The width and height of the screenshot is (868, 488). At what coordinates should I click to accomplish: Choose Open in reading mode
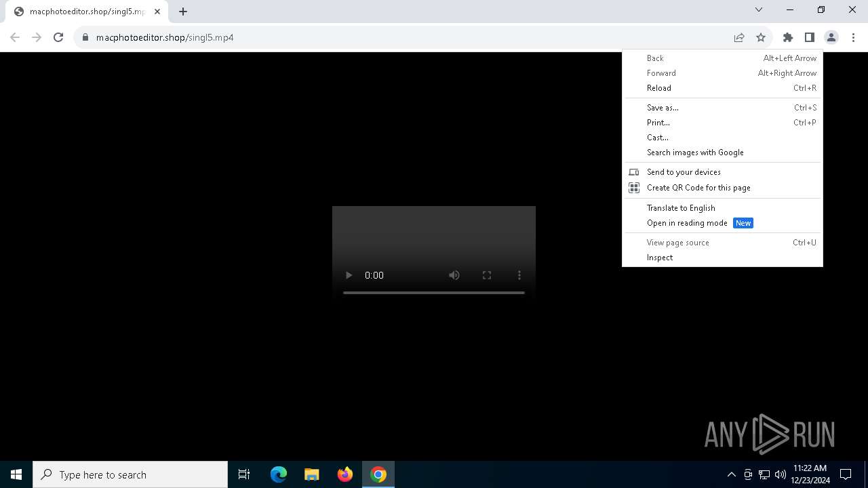tap(722, 223)
